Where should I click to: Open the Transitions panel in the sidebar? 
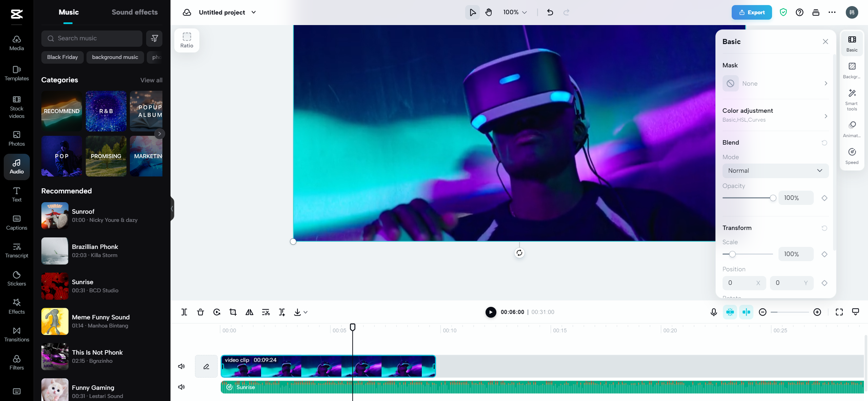[16, 334]
